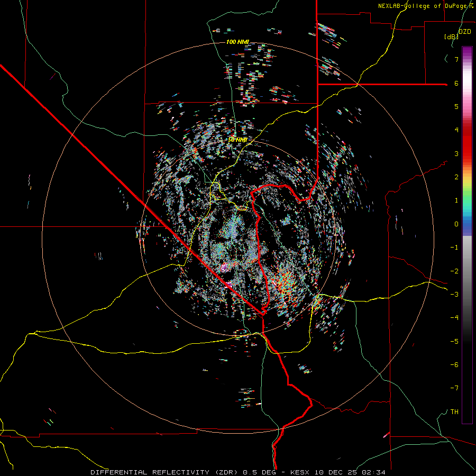Select the -4 value on the color scale

[454, 317]
